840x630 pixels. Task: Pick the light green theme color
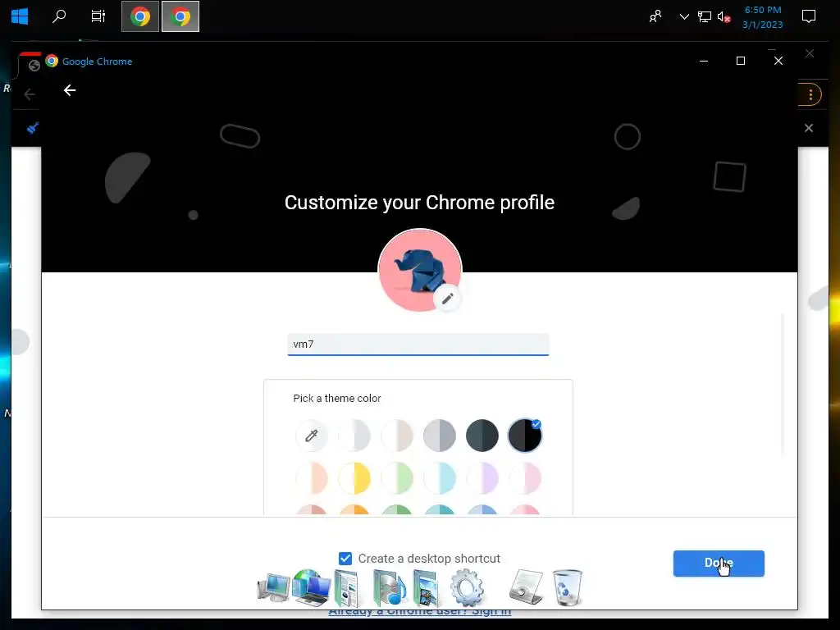pyautogui.click(x=397, y=478)
